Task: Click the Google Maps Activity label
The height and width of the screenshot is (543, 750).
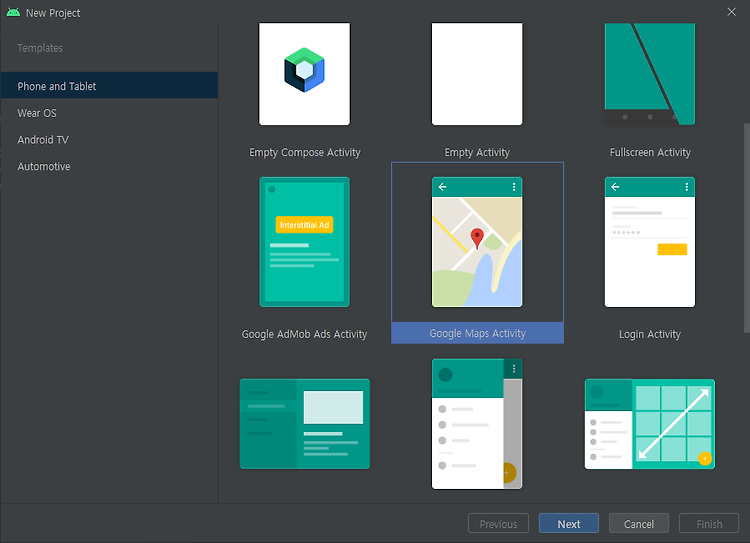Action: pyautogui.click(x=477, y=333)
